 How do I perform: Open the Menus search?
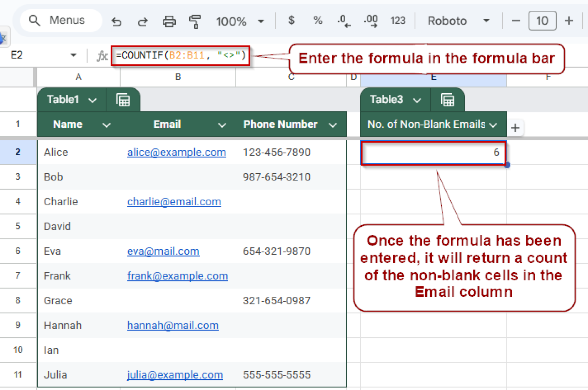(x=60, y=20)
